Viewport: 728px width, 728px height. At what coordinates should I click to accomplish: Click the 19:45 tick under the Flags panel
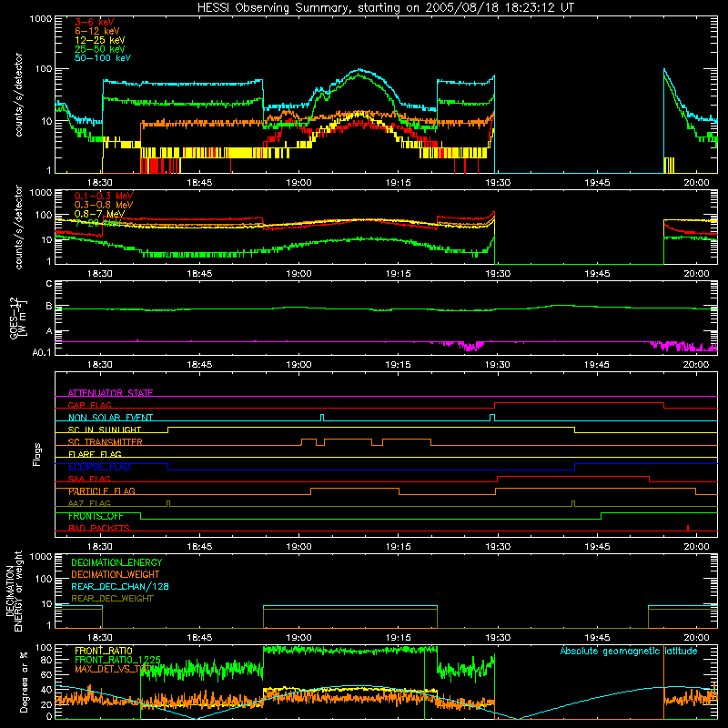(x=597, y=547)
